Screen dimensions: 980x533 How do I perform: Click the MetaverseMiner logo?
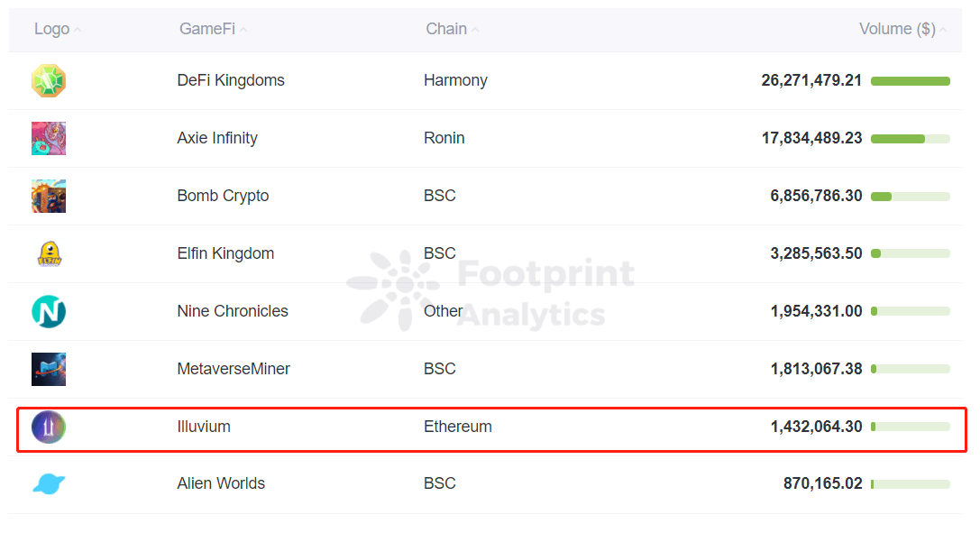click(x=49, y=369)
